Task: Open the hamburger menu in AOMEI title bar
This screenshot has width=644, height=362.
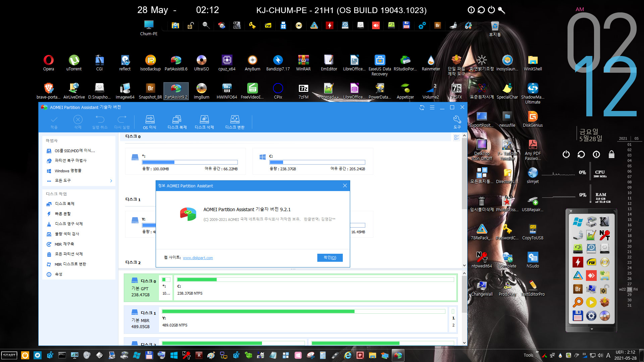Action: [432, 107]
